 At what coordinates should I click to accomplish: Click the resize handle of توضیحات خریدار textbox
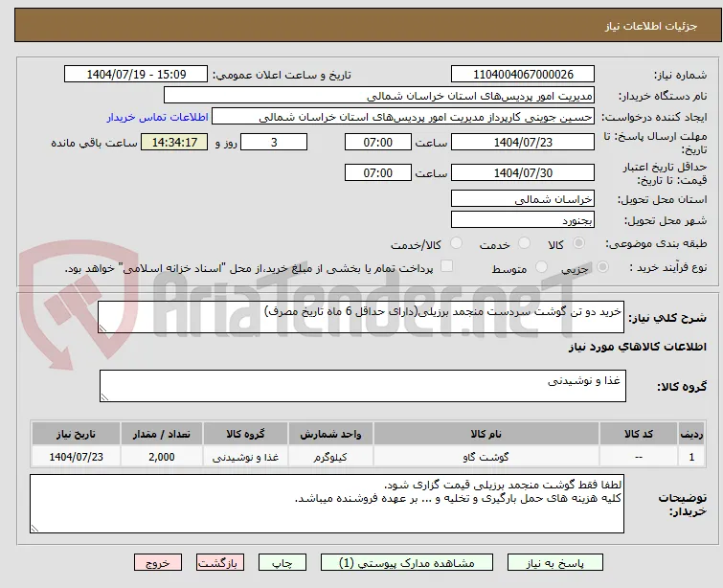coord(34,529)
